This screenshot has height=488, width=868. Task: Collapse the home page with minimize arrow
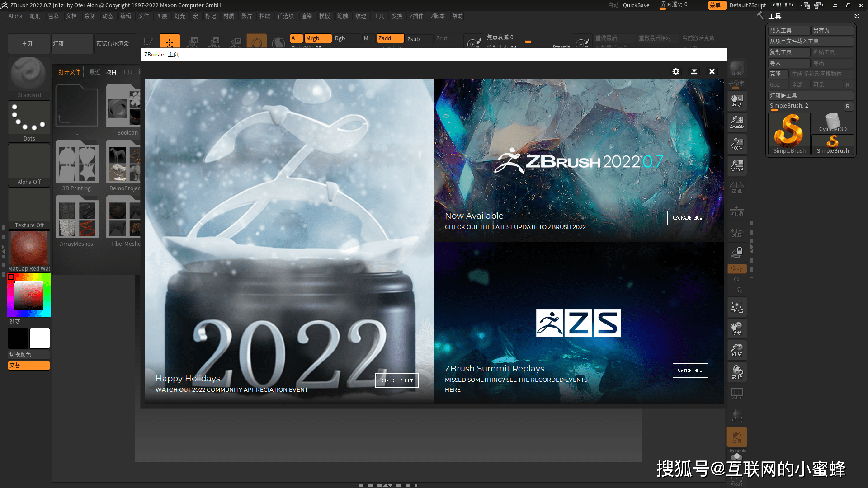[694, 71]
